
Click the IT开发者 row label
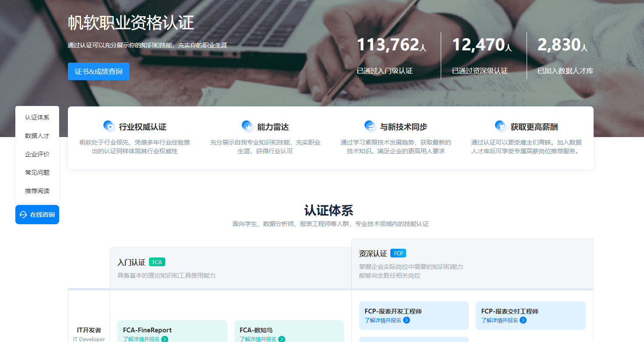pyautogui.click(x=89, y=330)
